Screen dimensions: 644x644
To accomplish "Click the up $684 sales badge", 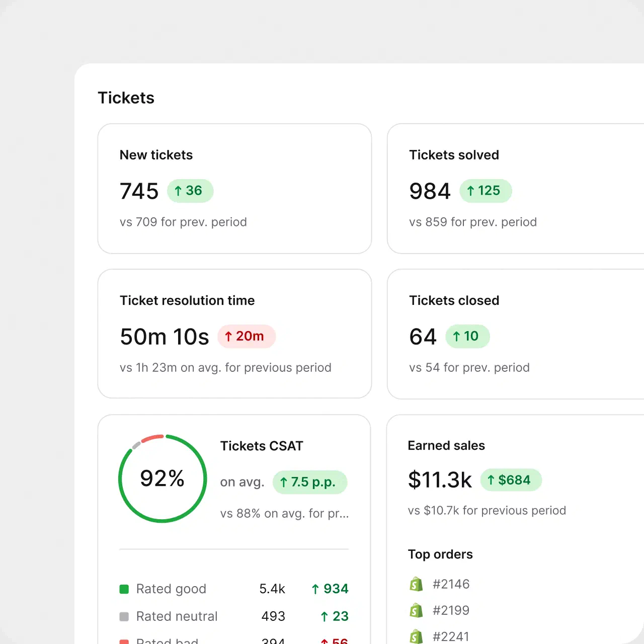I will 511,480.
